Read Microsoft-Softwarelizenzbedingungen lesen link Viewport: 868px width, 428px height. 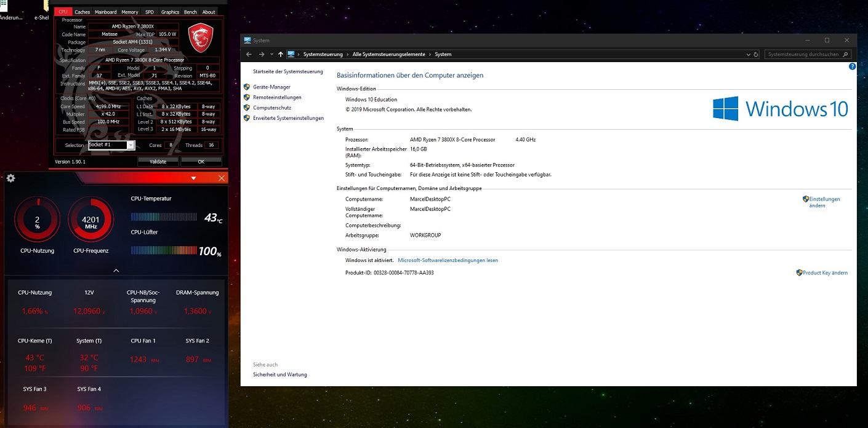[x=448, y=260]
